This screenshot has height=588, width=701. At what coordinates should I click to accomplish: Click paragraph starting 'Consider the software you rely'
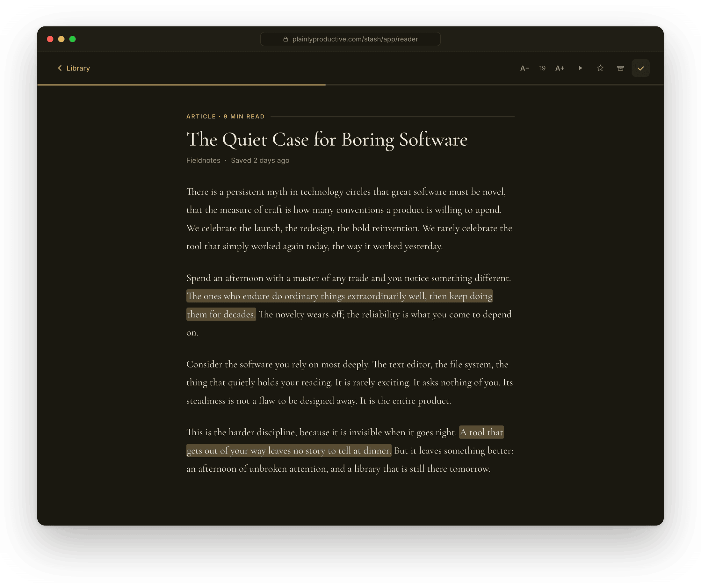pyautogui.click(x=349, y=382)
